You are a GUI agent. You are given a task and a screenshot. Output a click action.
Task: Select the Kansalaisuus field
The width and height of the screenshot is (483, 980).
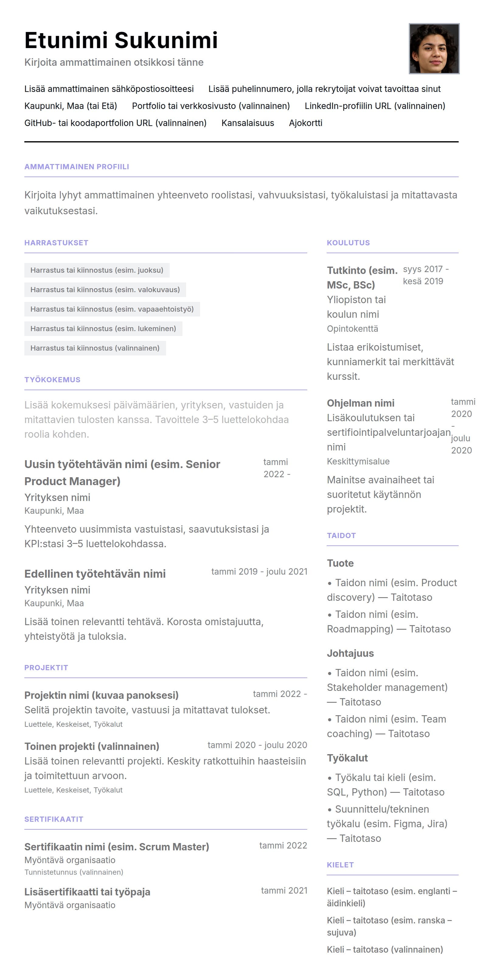click(x=248, y=123)
